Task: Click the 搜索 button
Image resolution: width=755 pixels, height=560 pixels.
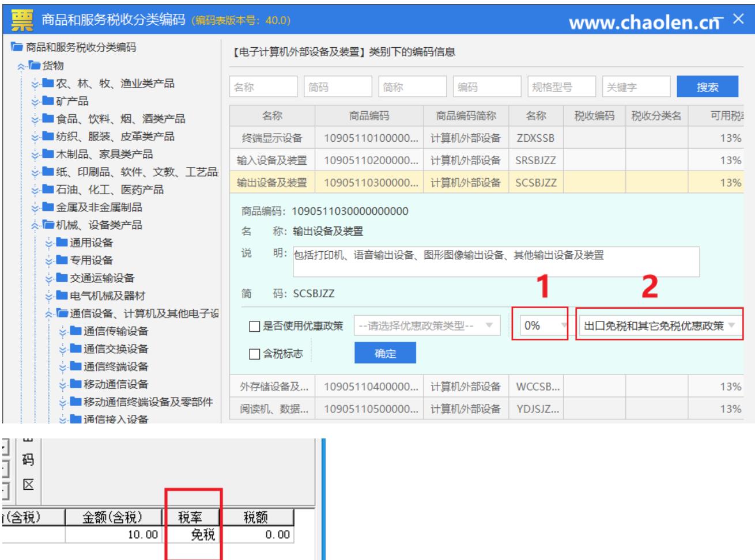Action: tap(707, 87)
